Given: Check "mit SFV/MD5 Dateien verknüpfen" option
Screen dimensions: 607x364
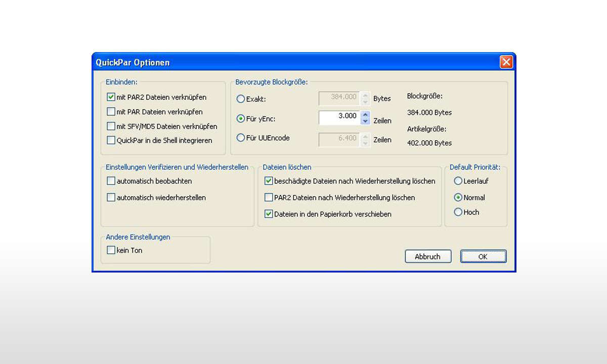Looking at the screenshot, I should click(x=111, y=126).
